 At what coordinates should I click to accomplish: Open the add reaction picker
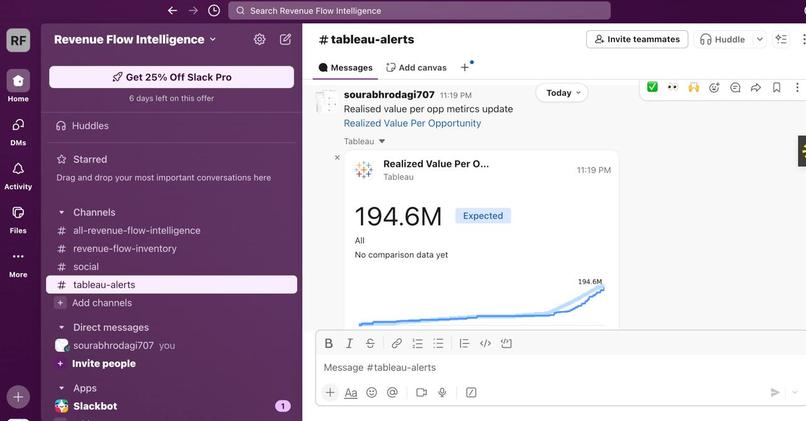(x=715, y=87)
